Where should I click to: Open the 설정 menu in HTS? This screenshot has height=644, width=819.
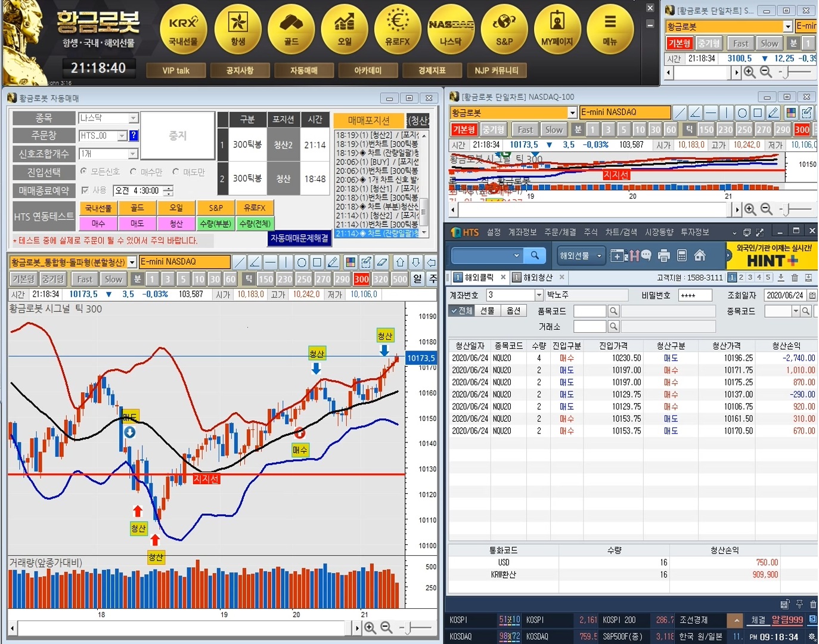494,233
